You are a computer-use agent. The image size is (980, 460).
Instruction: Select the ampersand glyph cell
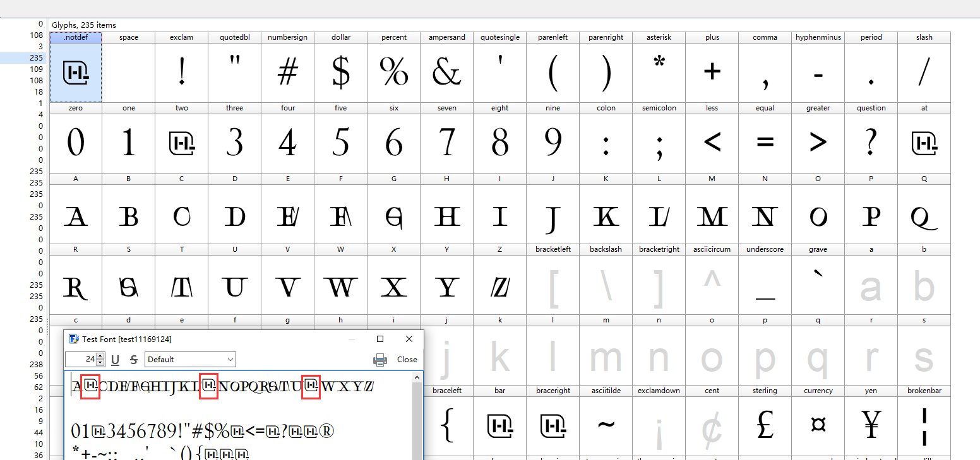pyautogui.click(x=447, y=68)
